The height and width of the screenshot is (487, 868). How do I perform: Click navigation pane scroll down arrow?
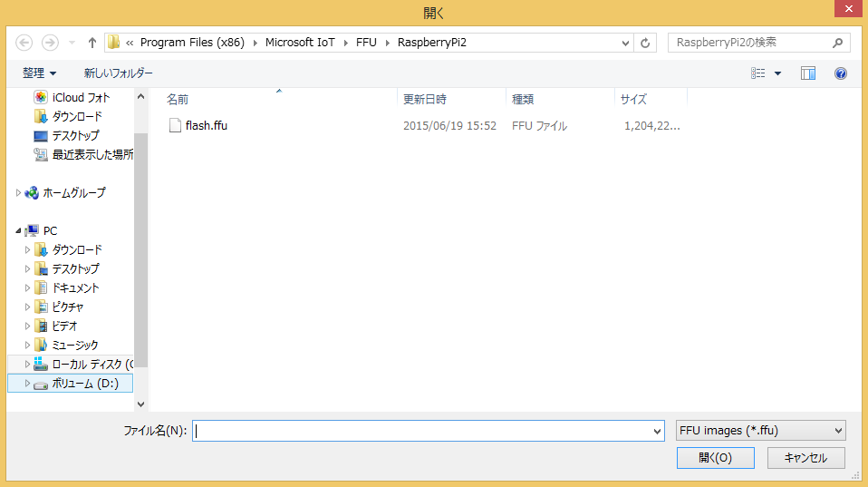pos(140,404)
